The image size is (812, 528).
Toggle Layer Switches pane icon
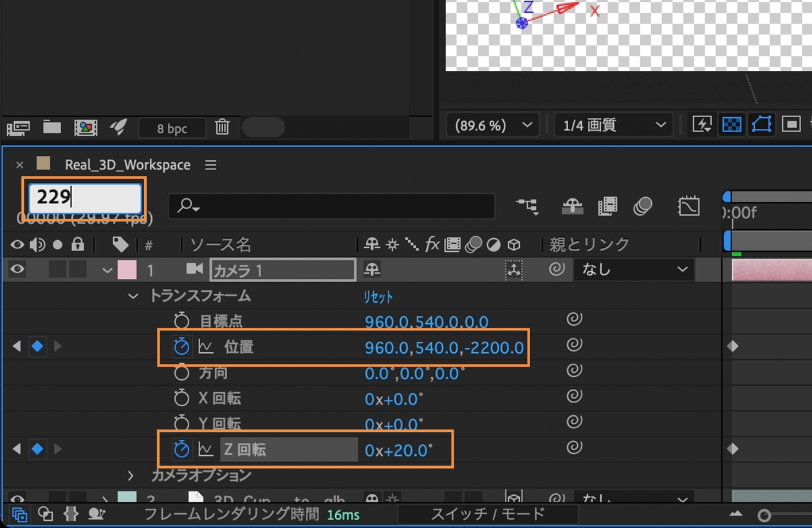tap(19, 514)
